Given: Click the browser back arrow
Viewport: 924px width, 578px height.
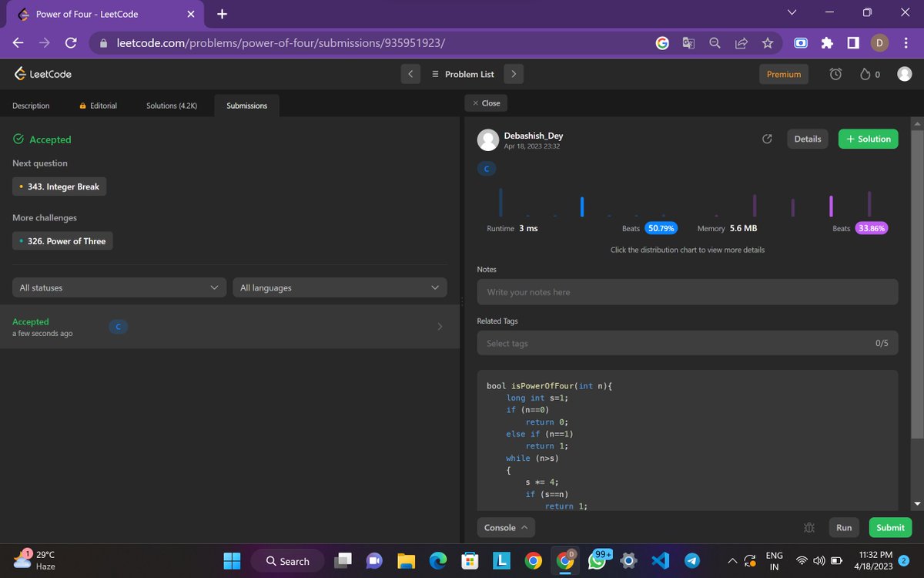Looking at the screenshot, I should pyautogui.click(x=18, y=44).
